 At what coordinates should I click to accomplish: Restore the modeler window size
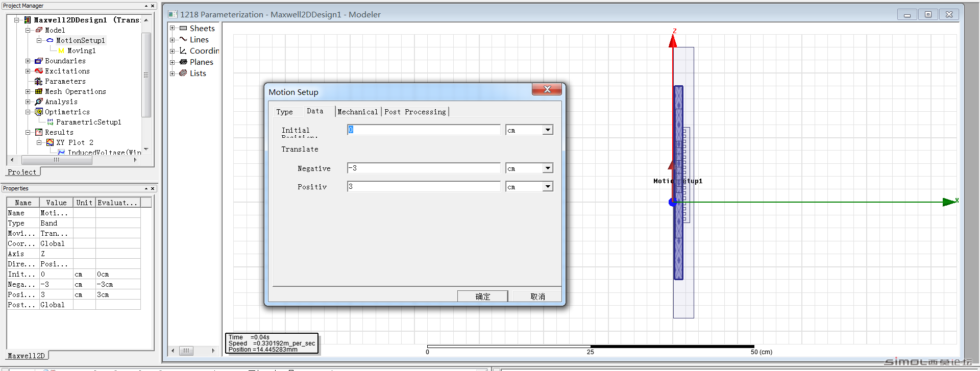[x=928, y=14]
